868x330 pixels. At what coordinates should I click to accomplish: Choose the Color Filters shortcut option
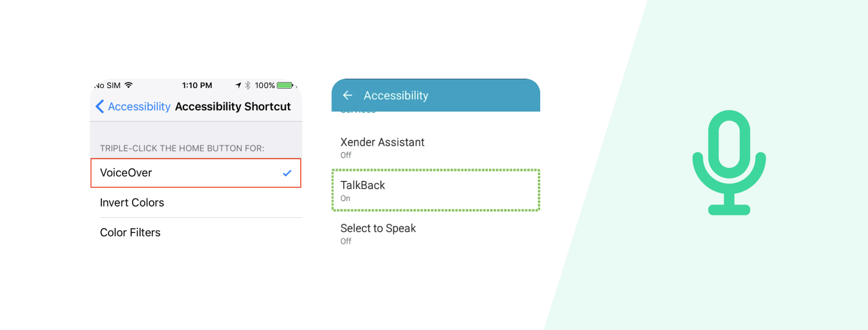(130, 233)
